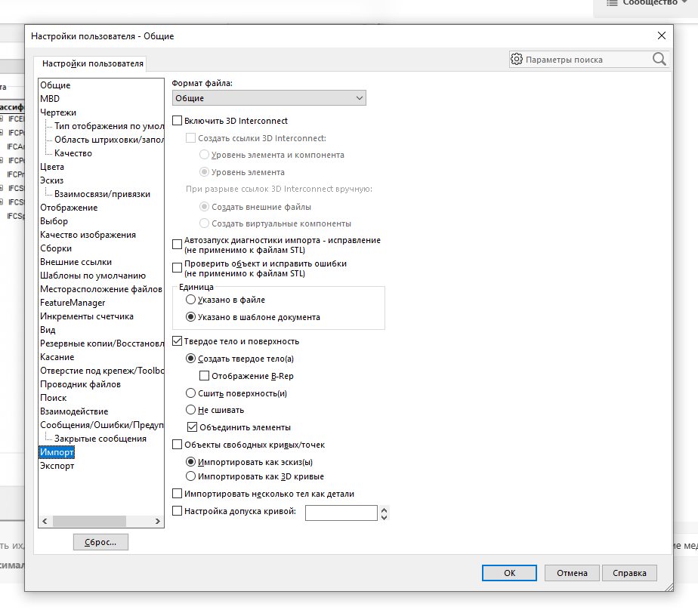Click the curve tolerance input field
This screenshot has width=698, height=616.
click(x=341, y=513)
